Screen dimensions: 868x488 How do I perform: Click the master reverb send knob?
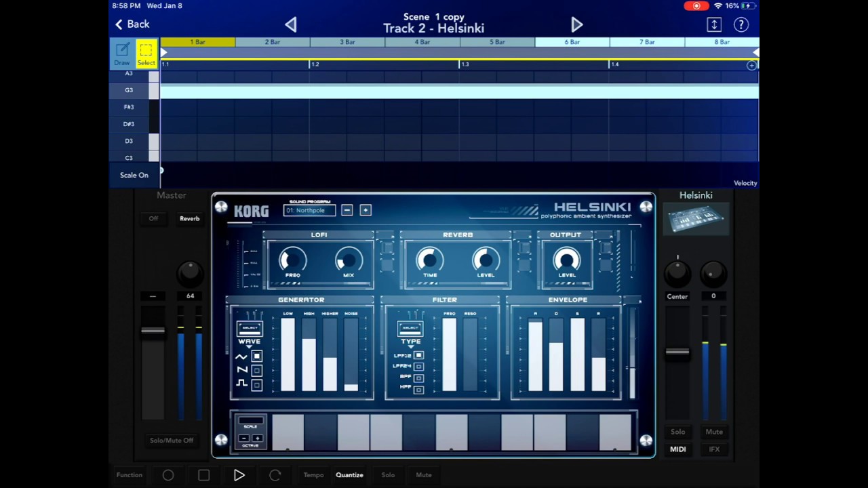[x=190, y=272]
